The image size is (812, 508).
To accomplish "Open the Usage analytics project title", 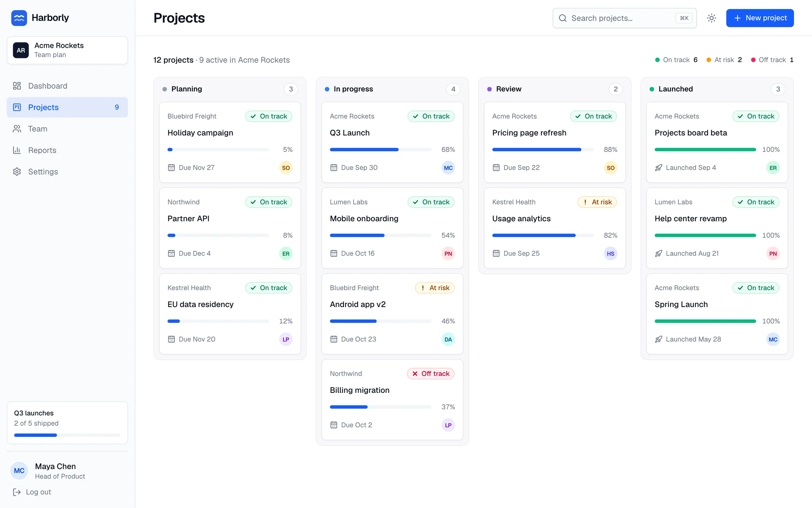I will click(x=521, y=219).
